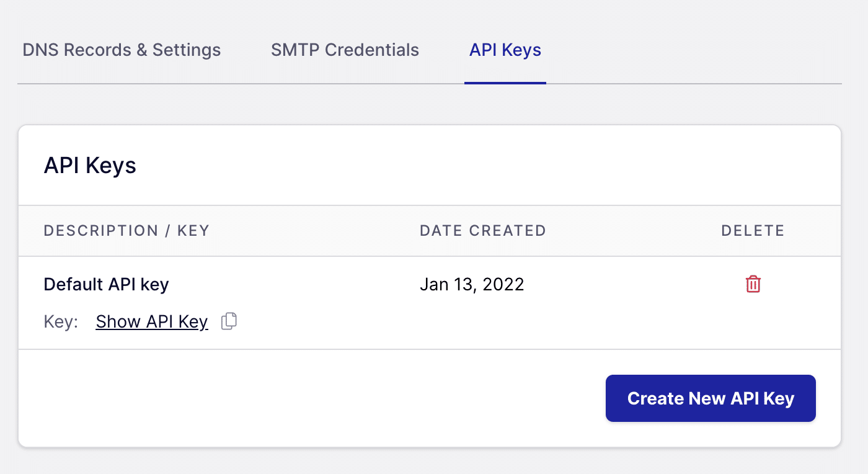Viewport: 868px width, 474px height.
Task: Click the Jan 13, 2022 date entry
Action: 472,284
